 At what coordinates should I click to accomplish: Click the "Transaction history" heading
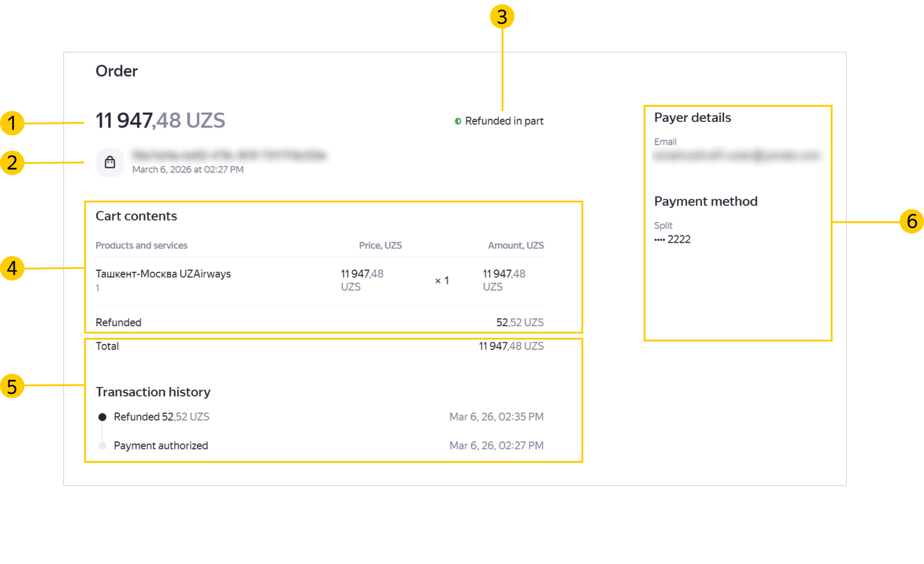[x=153, y=392]
